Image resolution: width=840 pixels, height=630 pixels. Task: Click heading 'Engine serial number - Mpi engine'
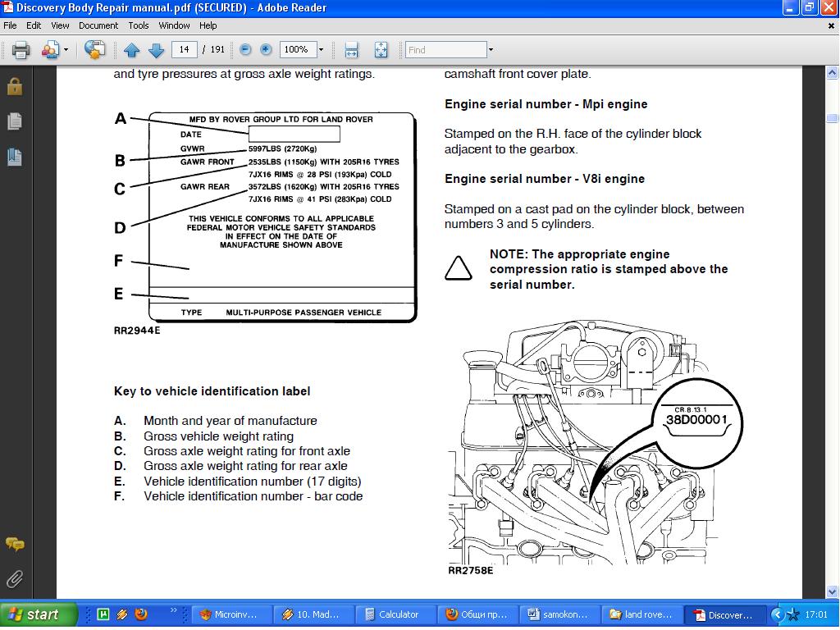point(546,104)
